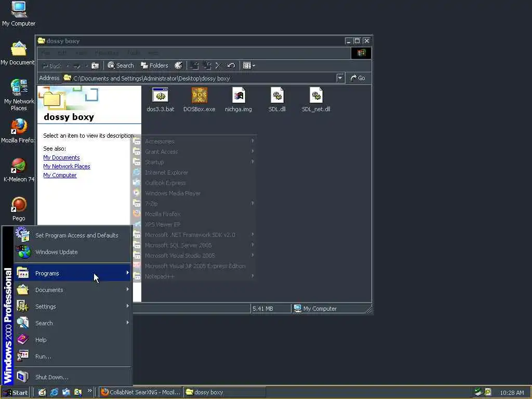Open My Documents desktop icon

tap(18, 54)
